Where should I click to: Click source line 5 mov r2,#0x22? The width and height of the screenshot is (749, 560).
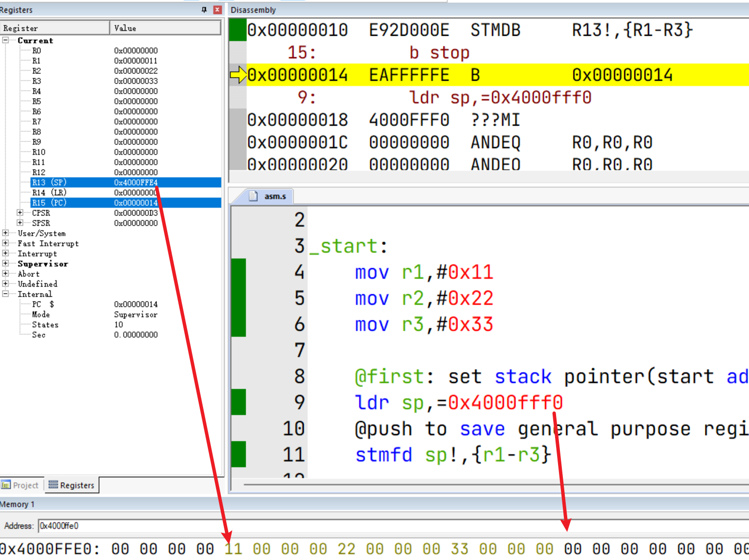pyautogui.click(x=424, y=298)
